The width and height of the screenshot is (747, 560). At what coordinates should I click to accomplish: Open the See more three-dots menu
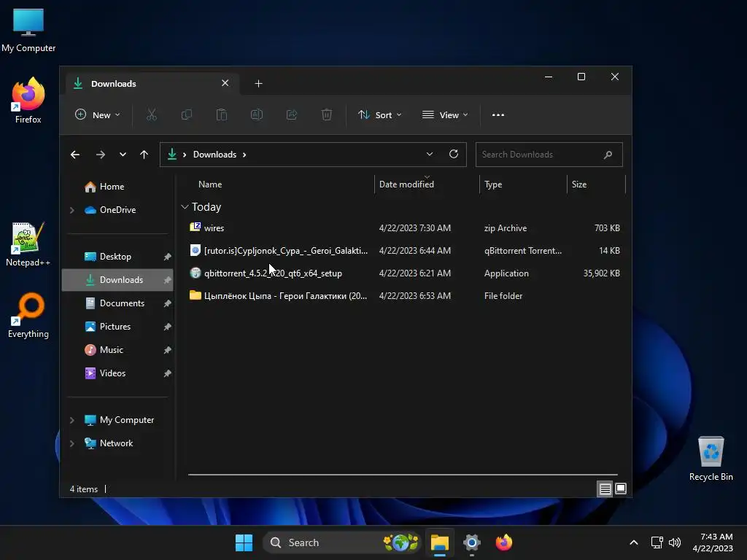498,114
